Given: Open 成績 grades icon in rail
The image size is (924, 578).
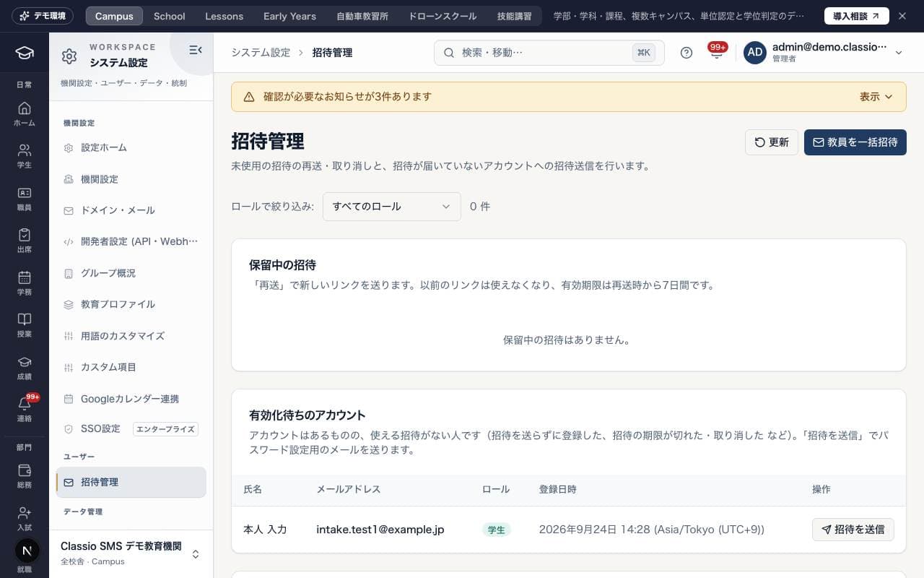Looking at the screenshot, I should coord(25,368).
